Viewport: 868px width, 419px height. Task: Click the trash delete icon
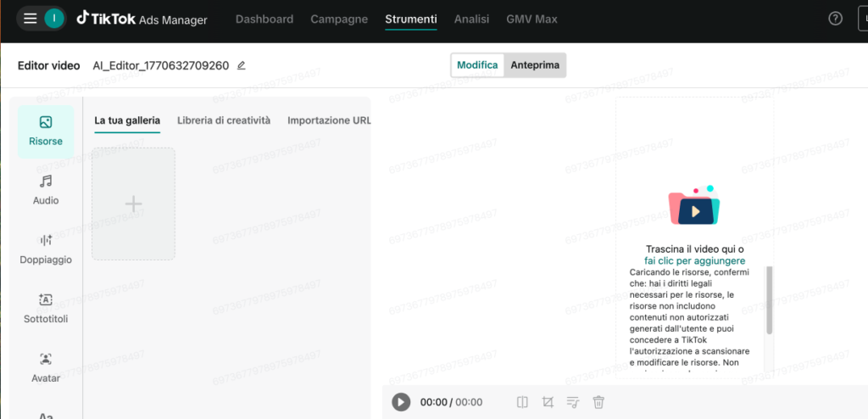coord(598,402)
